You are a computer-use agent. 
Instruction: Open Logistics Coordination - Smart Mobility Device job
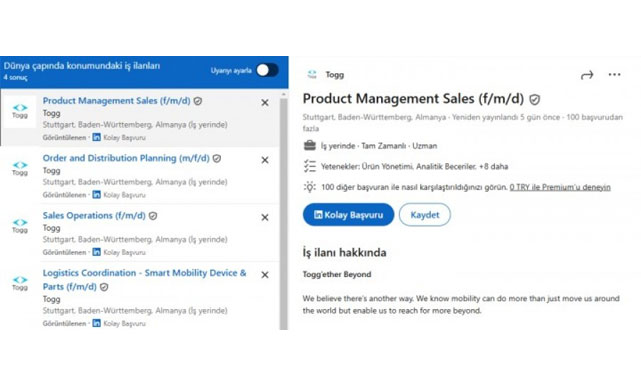click(144, 279)
